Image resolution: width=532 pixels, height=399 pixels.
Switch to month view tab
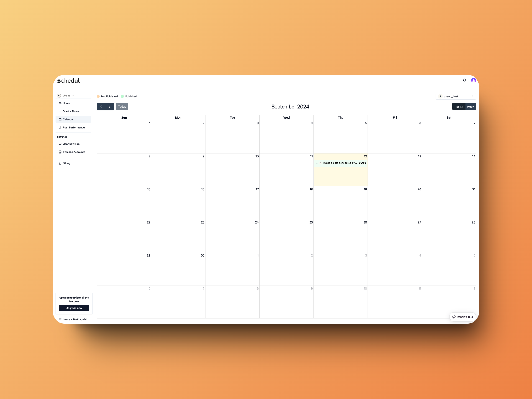[x=458, y=106]
